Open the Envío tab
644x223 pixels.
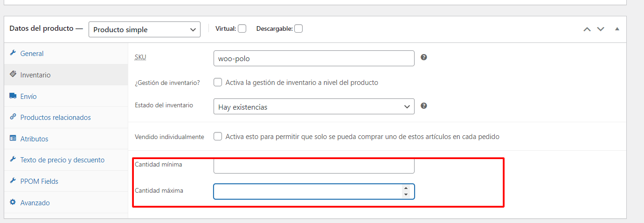[x=66, y=96]
